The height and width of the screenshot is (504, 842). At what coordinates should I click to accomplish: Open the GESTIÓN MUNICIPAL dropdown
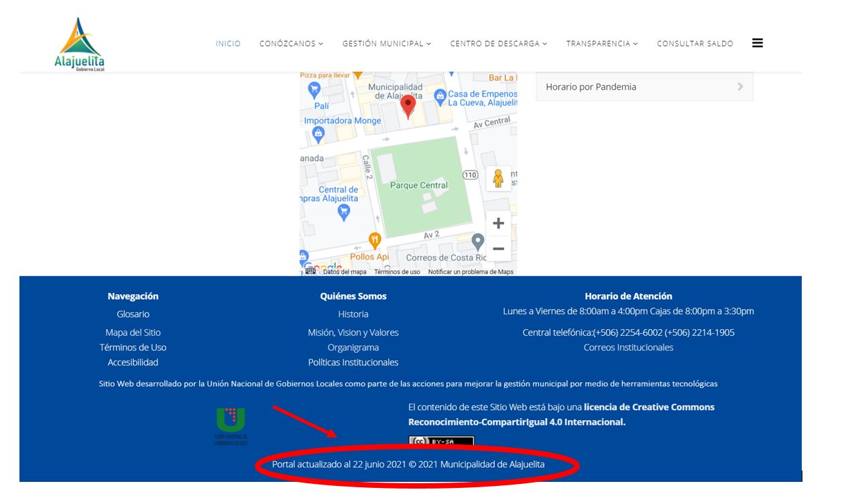pos(386,42)
